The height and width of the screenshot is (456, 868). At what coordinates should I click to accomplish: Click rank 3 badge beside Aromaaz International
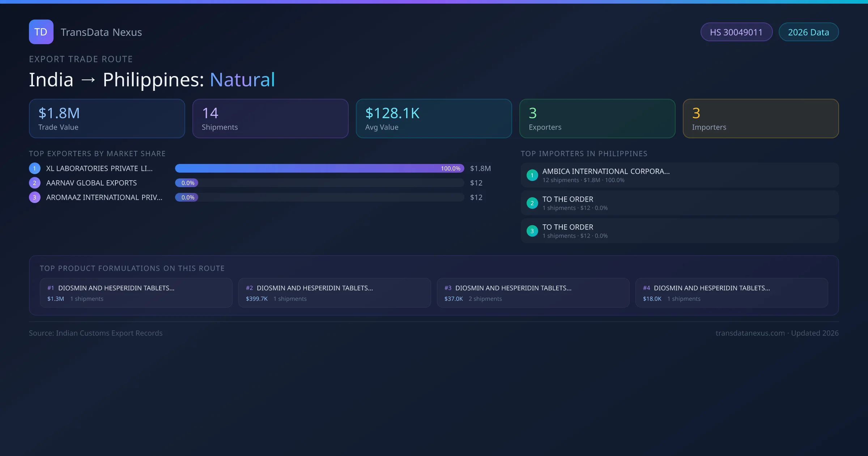[x=35, y=197]
